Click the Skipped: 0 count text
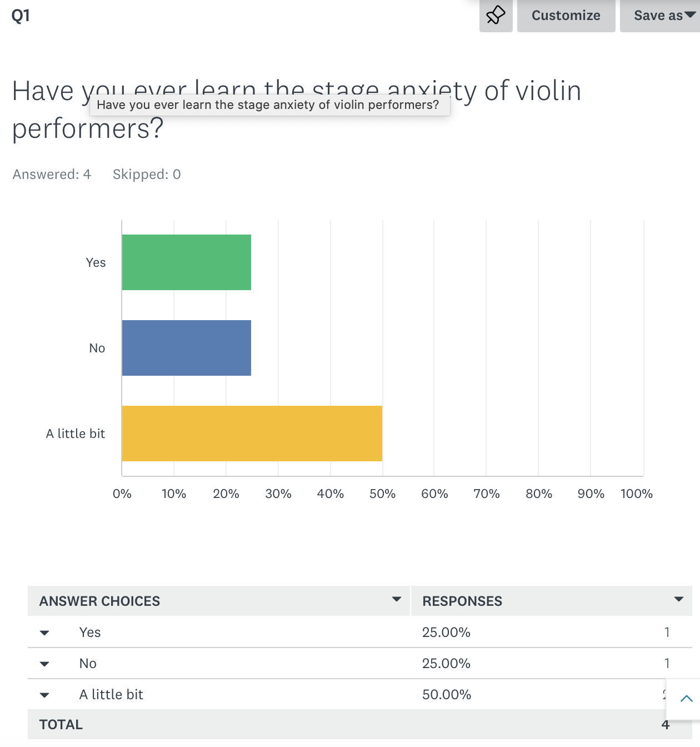 tap(147, 175)
